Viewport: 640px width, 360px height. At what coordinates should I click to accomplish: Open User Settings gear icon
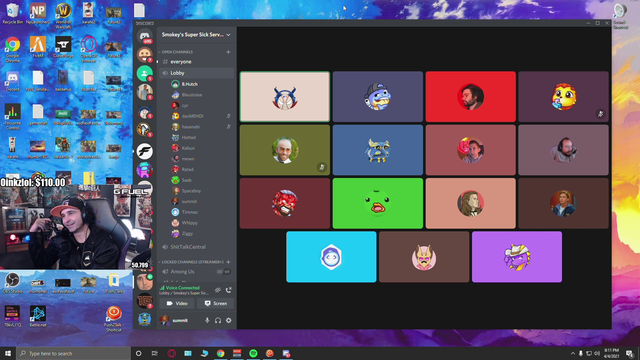[229, 321]
